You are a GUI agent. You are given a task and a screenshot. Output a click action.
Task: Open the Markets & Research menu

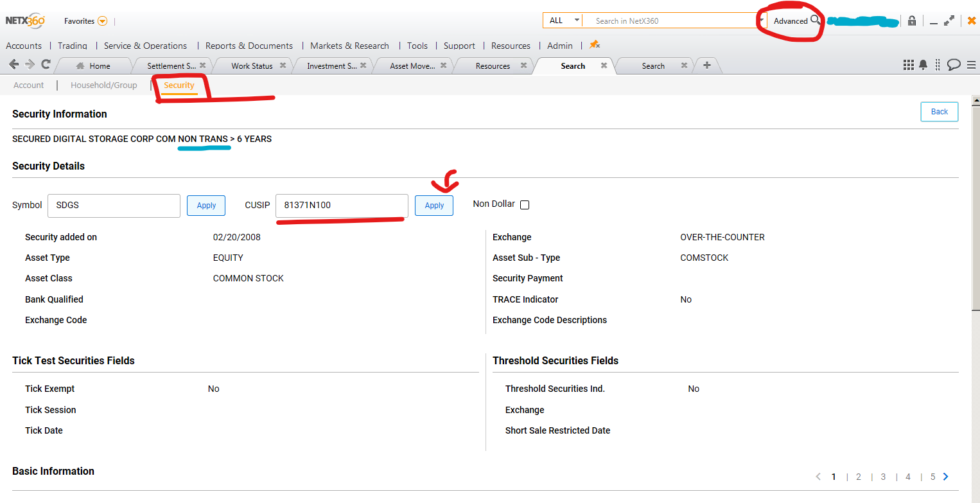(349, 46)
